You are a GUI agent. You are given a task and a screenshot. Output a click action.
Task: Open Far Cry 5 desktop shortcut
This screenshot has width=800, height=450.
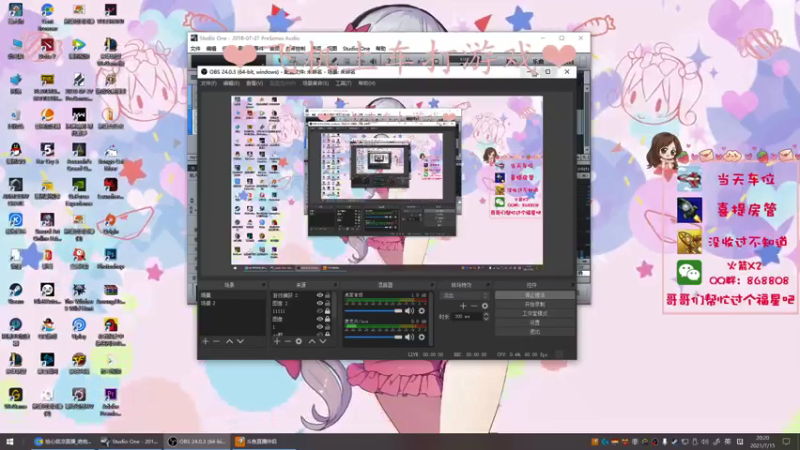47,154
